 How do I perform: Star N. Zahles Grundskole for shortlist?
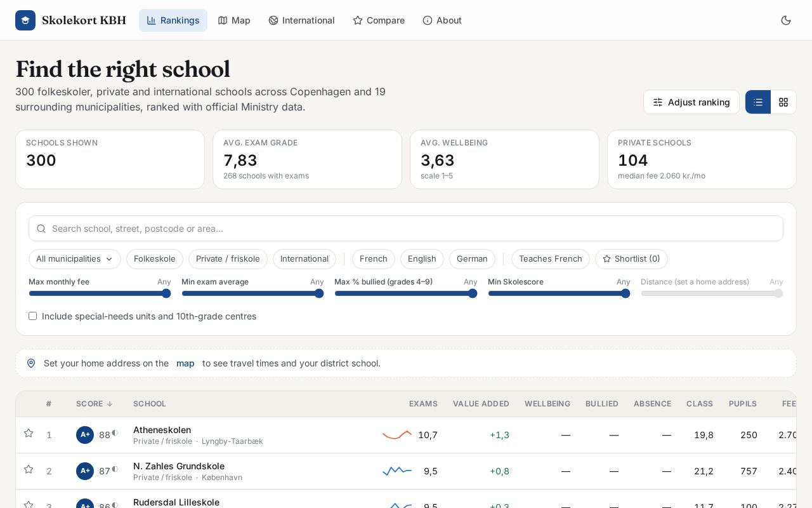click(x=29, y=470)
